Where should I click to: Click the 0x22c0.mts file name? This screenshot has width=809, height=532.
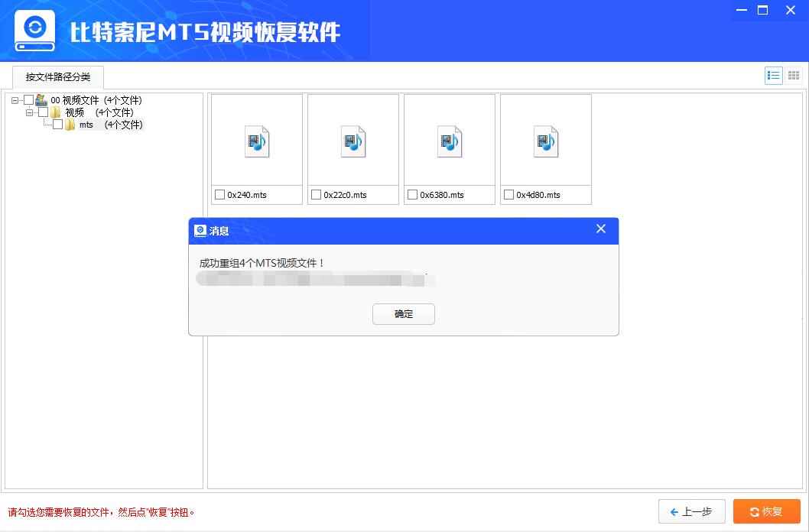[345, 195]
